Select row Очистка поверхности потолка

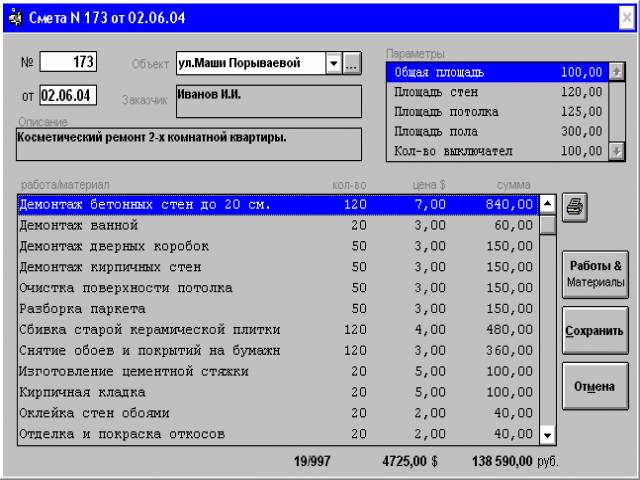point(278,288)
